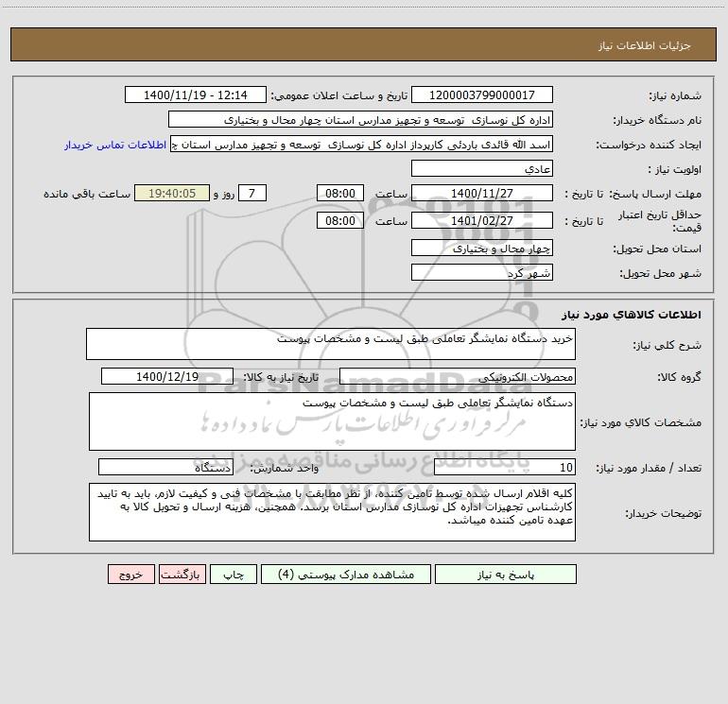
Task: Click the buyer notes text box
Action: pyautogui.click(x=332, y=512)
